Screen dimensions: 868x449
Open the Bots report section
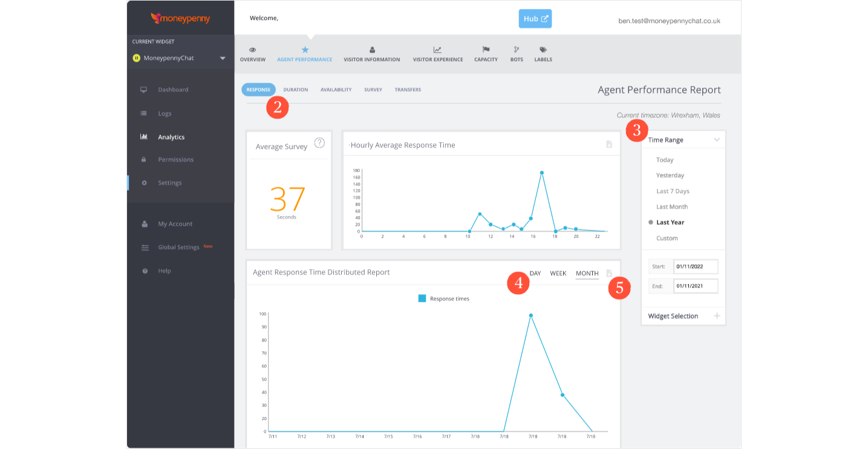[516, 54]
